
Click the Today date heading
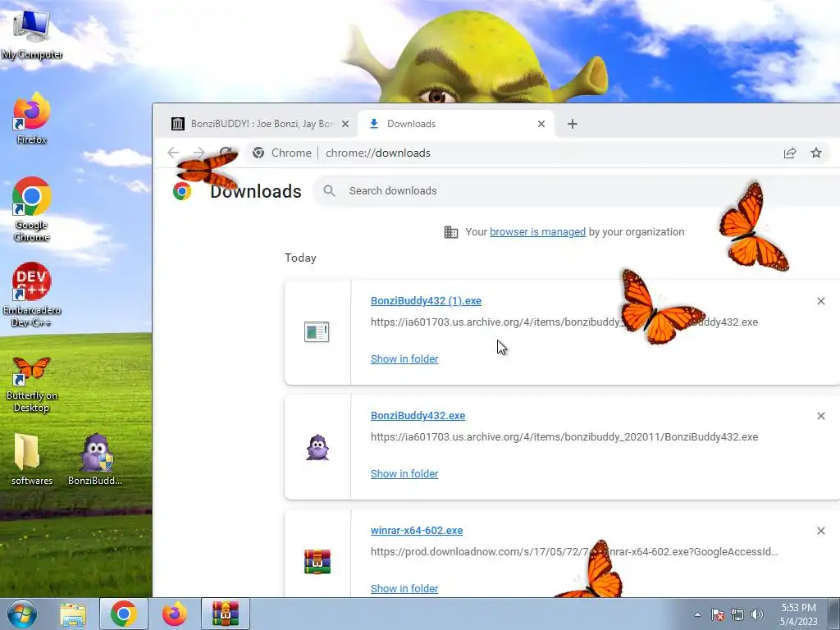click(x=300, y=258)
